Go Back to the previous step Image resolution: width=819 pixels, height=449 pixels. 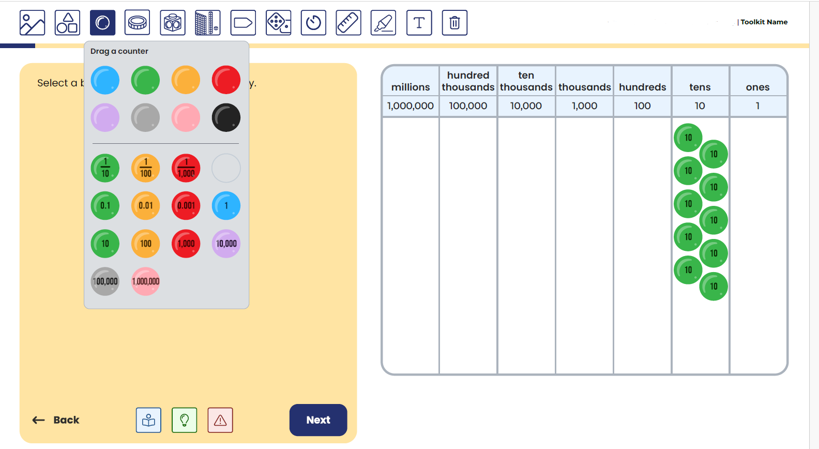coord(56,420)
